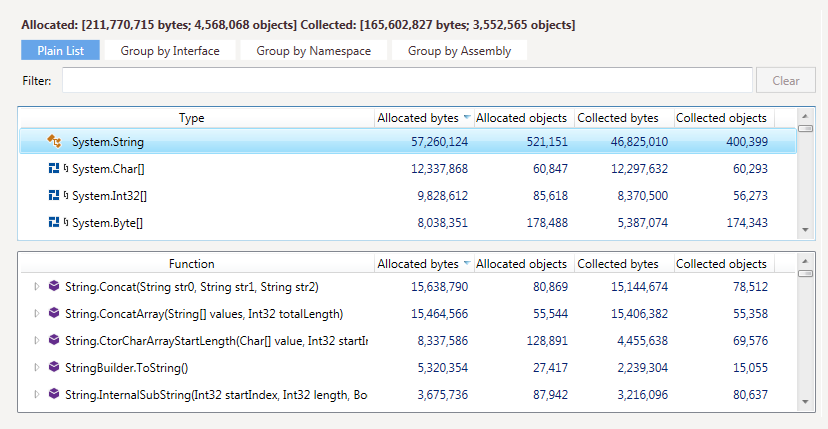828x429 pixels.
Task: Click the String.ConcatArray method cube icon
Action: point(54,314)
